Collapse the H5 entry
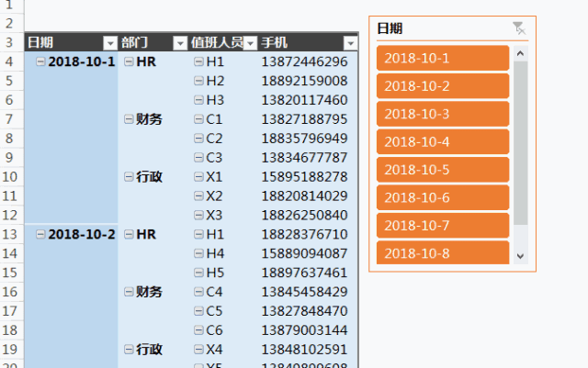588x368 pixels. pos(198,273)
